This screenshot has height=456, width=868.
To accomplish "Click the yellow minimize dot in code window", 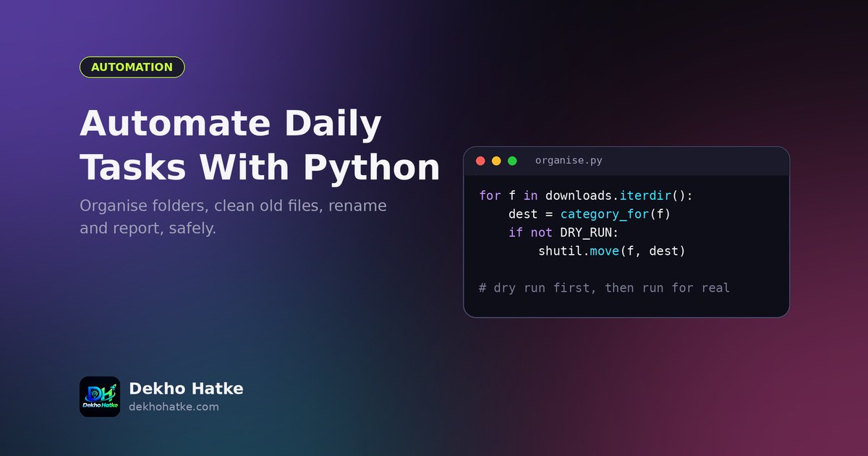I will [x=496, y=161].
